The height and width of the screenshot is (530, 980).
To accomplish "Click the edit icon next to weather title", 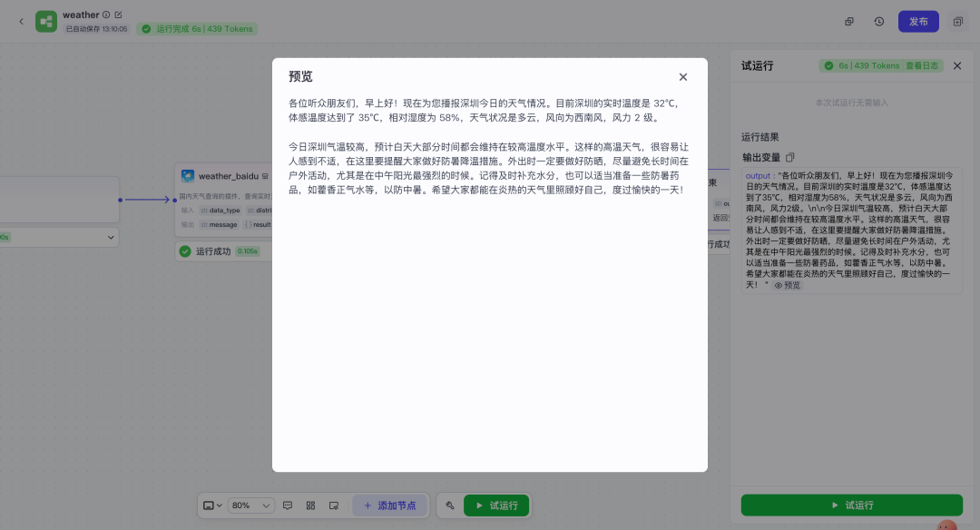I will pyautogui.click(x=118, y=15).
